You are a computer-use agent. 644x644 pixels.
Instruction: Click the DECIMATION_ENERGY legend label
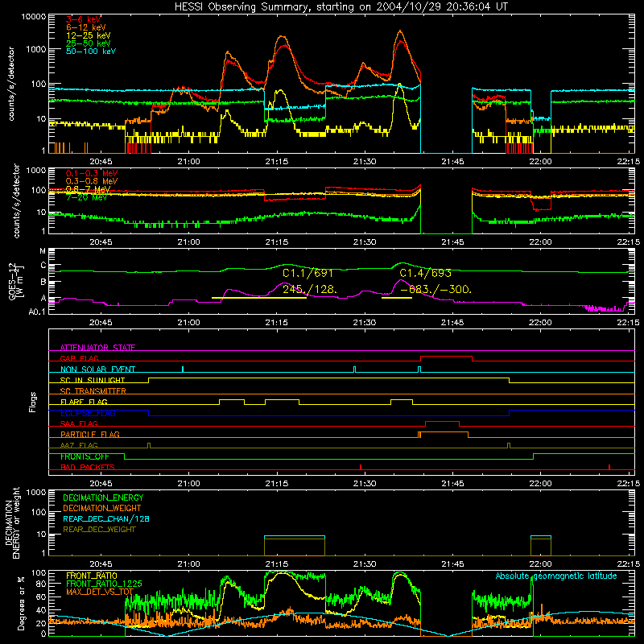tap(103, 497)
